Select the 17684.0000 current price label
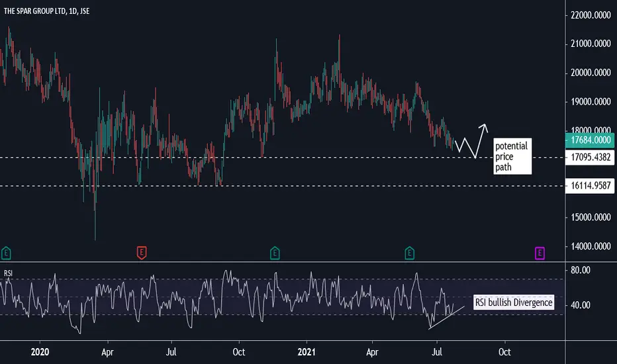Screen dimensions: 617x364 coord(590,140)
